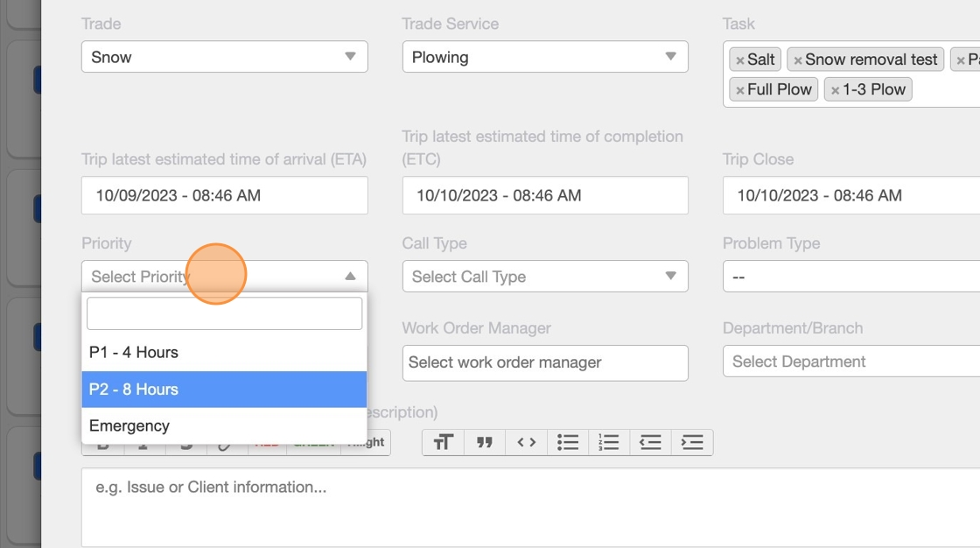980x548 pixels.
Task: Insert a numbered list
Action: pyautogui.click(x=609, y=442)
